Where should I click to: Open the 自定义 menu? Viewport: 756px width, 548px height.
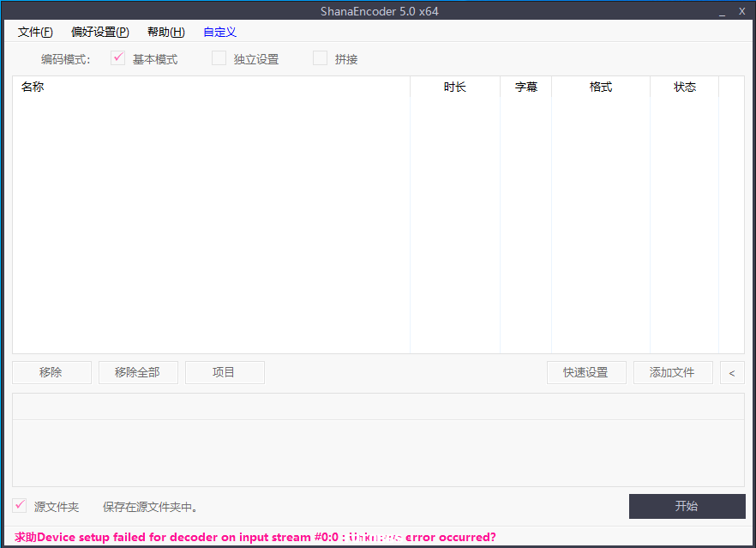point(219,32)
